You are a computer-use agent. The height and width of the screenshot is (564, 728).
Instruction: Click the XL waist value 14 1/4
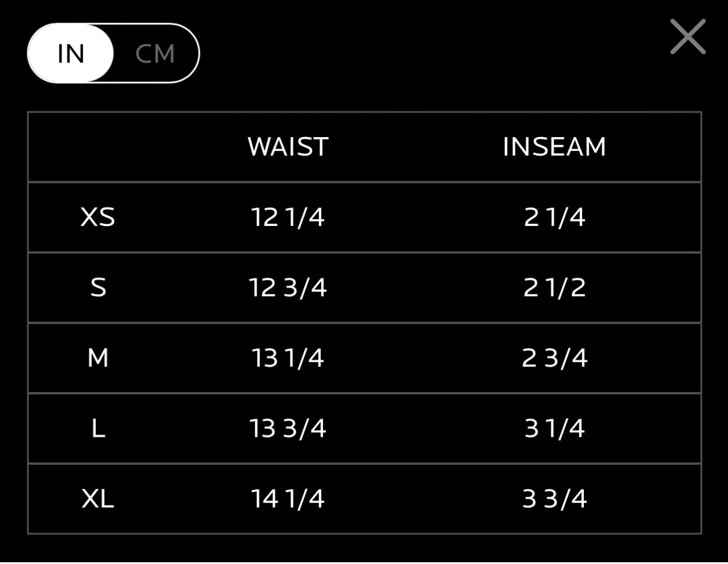(288, 499)
